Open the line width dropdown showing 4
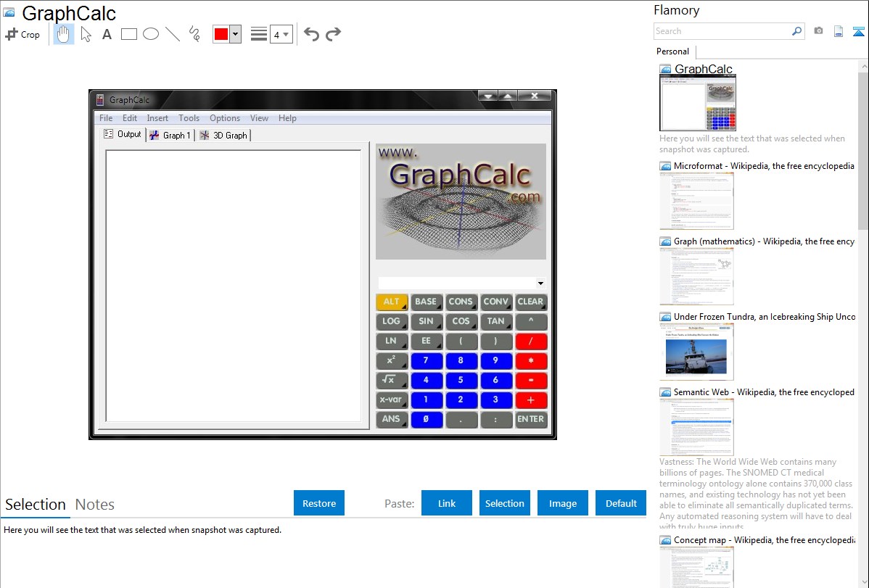The height and width of the screenshot is (588, 869). [281, 34]
